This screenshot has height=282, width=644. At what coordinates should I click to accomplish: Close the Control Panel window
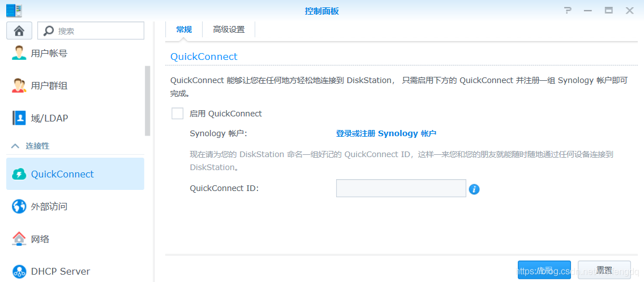tap(630, 11)
